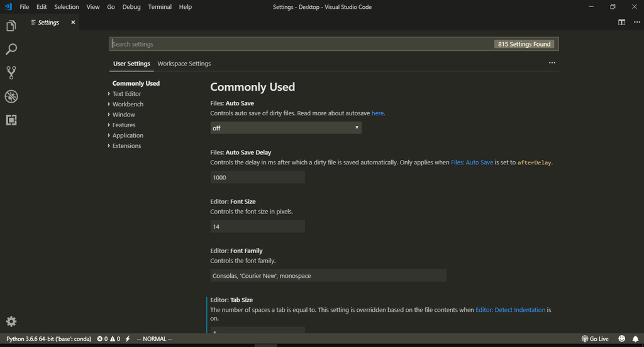
Task: Expand the Text Editor settings group
Action: click(126, 94)
